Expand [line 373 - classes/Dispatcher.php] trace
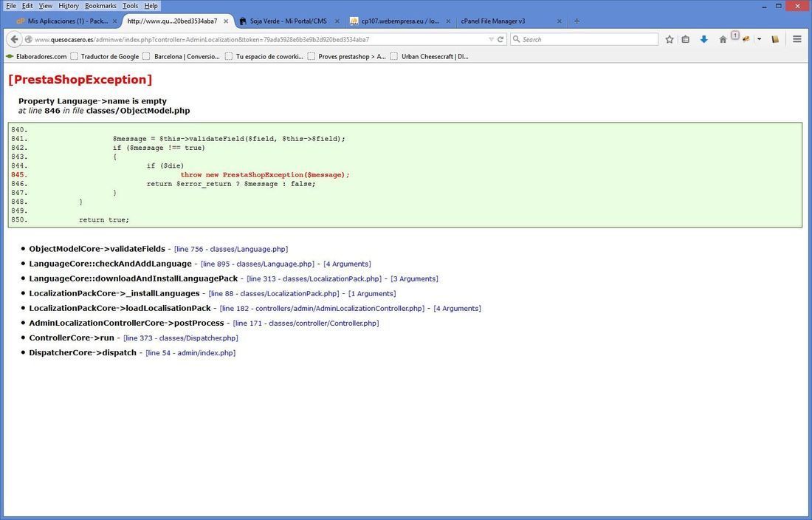The image size is (812, 520). pyautogui.click(x=181, y=338)
